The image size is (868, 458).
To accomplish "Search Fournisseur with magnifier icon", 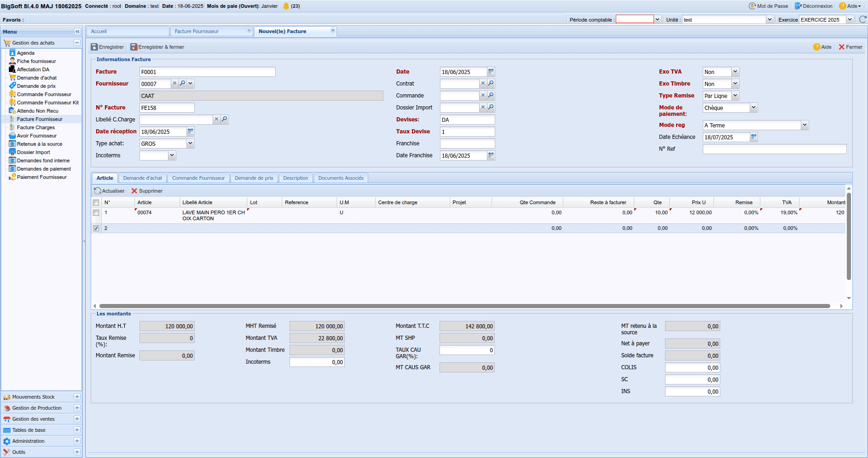I will tap(183, 84).
